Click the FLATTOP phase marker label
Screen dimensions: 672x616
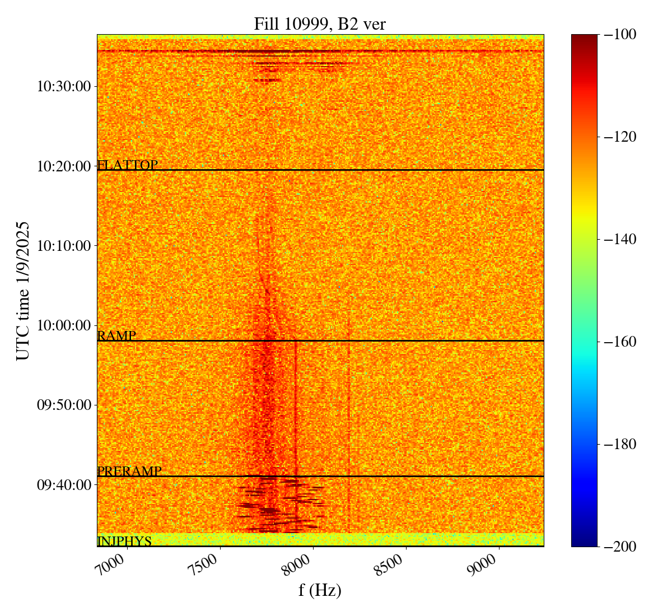128,165
